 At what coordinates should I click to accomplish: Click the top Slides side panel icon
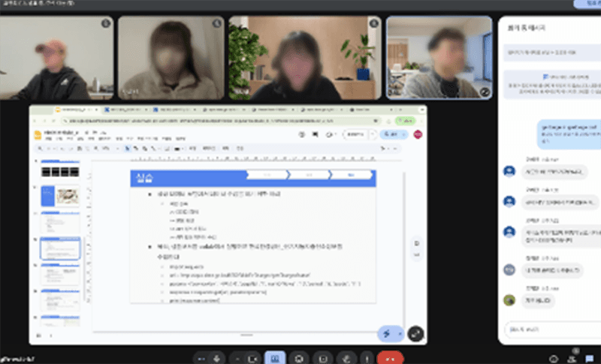(x=417, y=243)
